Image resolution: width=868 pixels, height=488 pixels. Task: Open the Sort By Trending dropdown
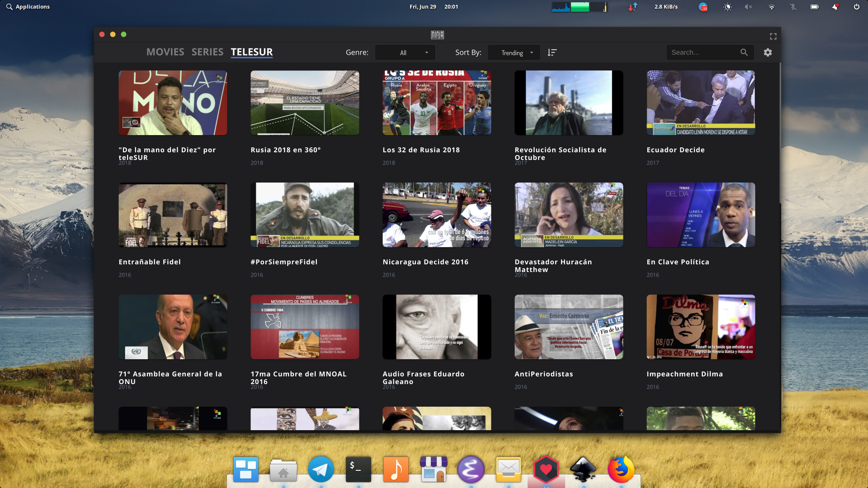[x=514, y=52]
